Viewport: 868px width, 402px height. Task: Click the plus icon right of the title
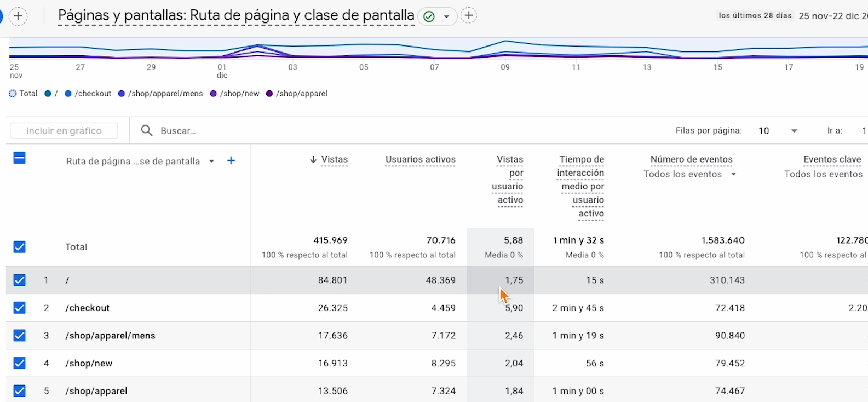coord(469,15)
